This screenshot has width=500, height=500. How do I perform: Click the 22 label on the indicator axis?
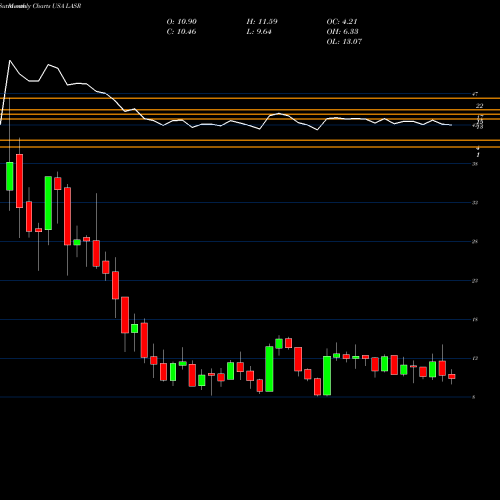(x=479, y=106)
